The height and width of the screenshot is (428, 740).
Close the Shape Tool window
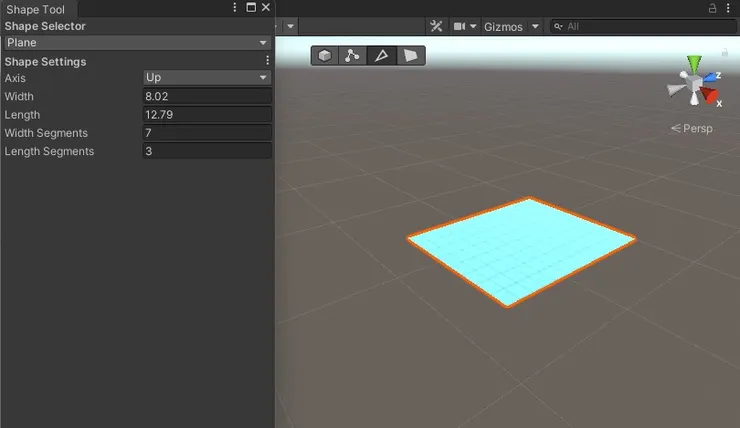(x=266, y=7)
